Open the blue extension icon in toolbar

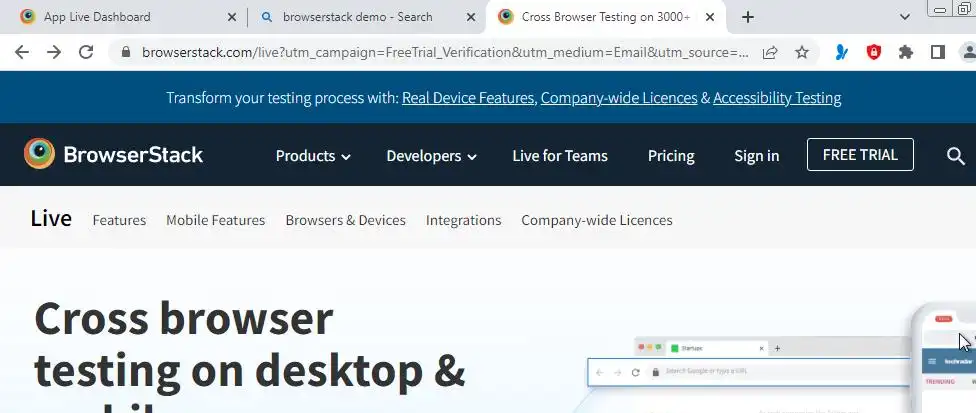tap(842, 52)
